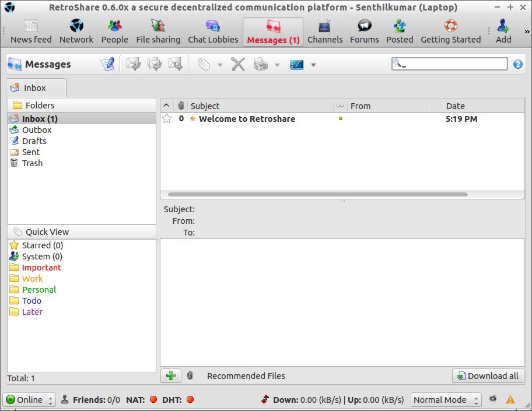Image resolution: width=532 pixels, height=411 pixels.
Task: Open the Drafts folder
Action: [82, 140]
